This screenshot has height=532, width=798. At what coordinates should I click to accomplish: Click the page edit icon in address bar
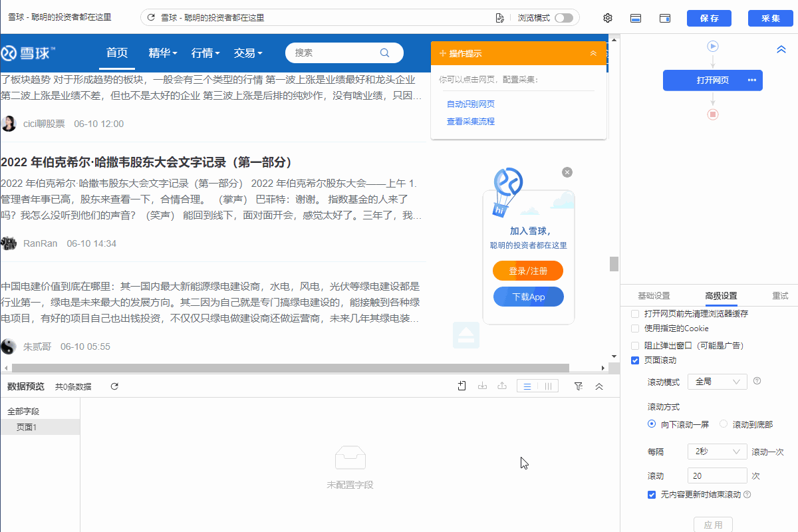coord(500,18)
